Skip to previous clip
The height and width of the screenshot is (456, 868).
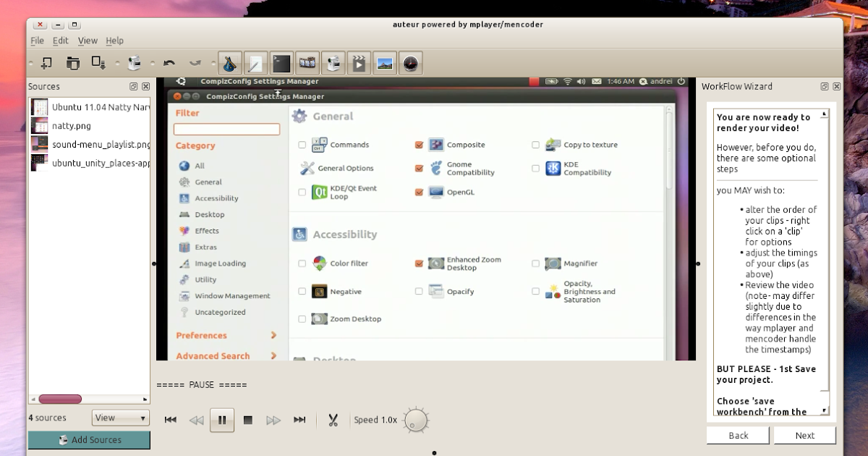click(171, 420)
